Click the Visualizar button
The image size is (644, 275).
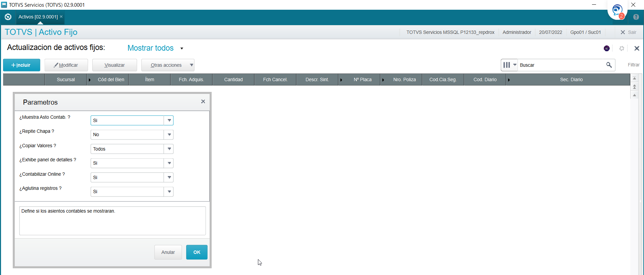[x=114, y=65]
